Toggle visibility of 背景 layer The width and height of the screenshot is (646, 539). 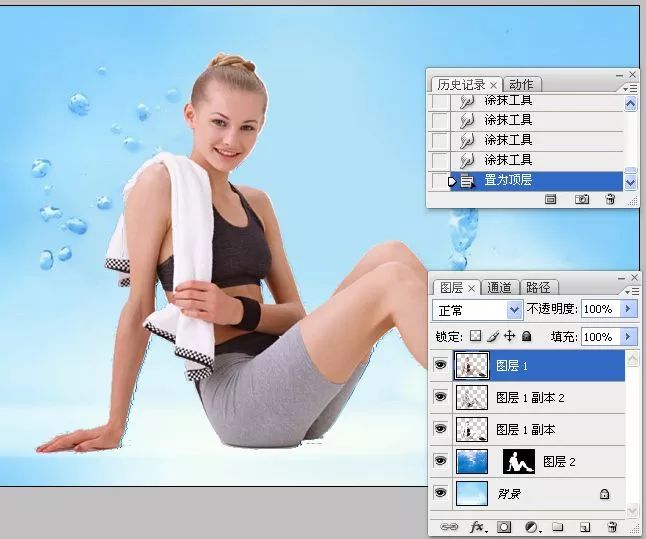440,493
